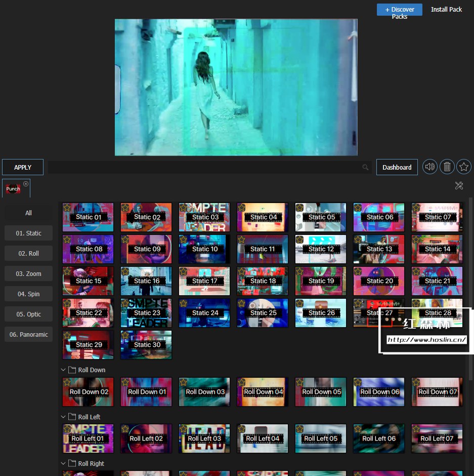
Task: Select the Static 13 thumbnail
Action: click(379, 249)
